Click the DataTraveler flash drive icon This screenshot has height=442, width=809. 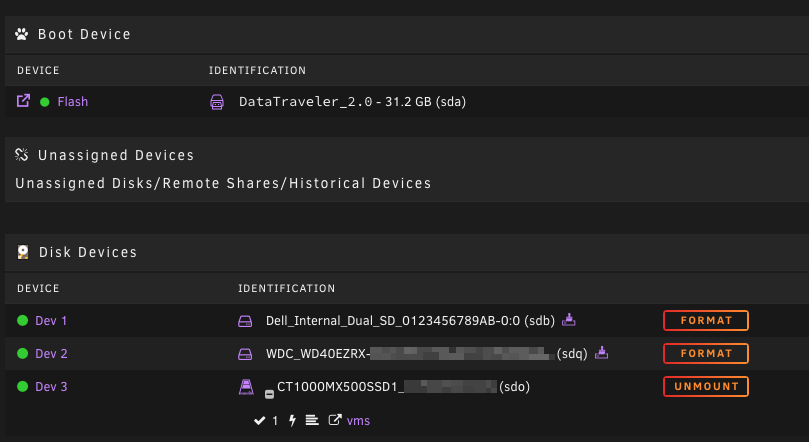click(217, 102)
